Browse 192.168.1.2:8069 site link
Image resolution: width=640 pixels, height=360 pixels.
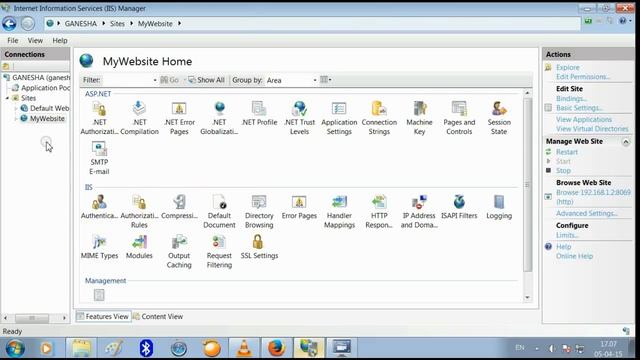(593, 197)
